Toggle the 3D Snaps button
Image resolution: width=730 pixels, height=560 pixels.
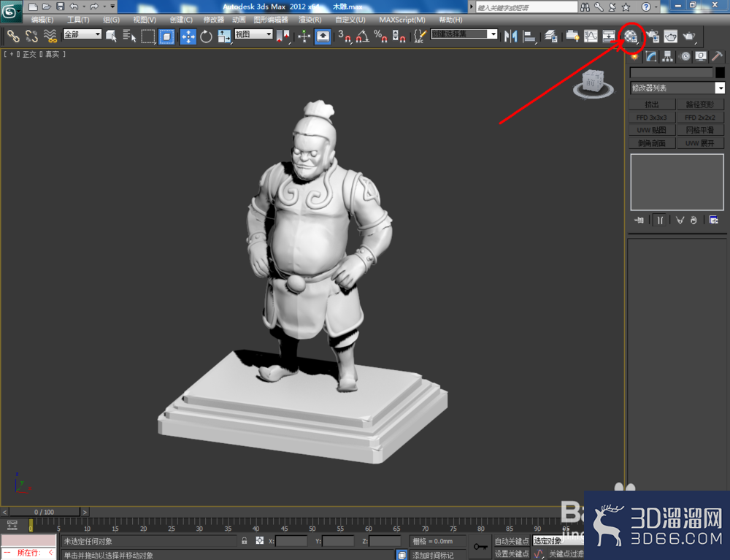(345, 37)
